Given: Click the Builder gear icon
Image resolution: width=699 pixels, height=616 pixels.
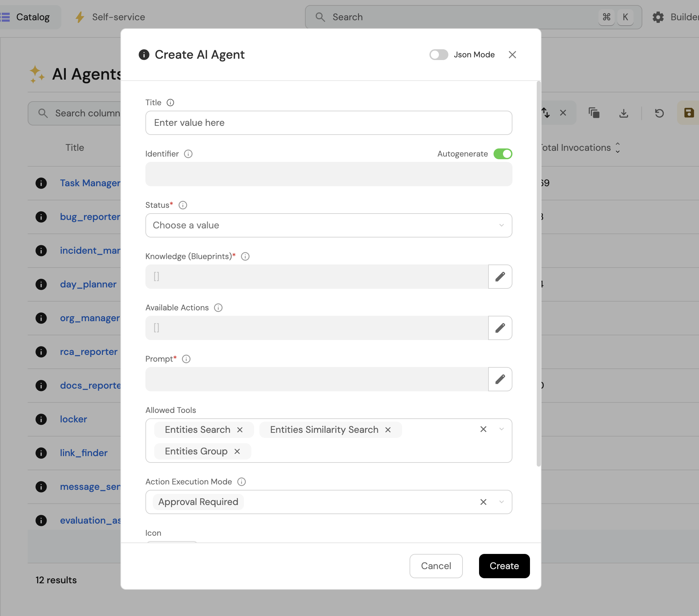Looking at the screenshot, I should click(658, 17).
